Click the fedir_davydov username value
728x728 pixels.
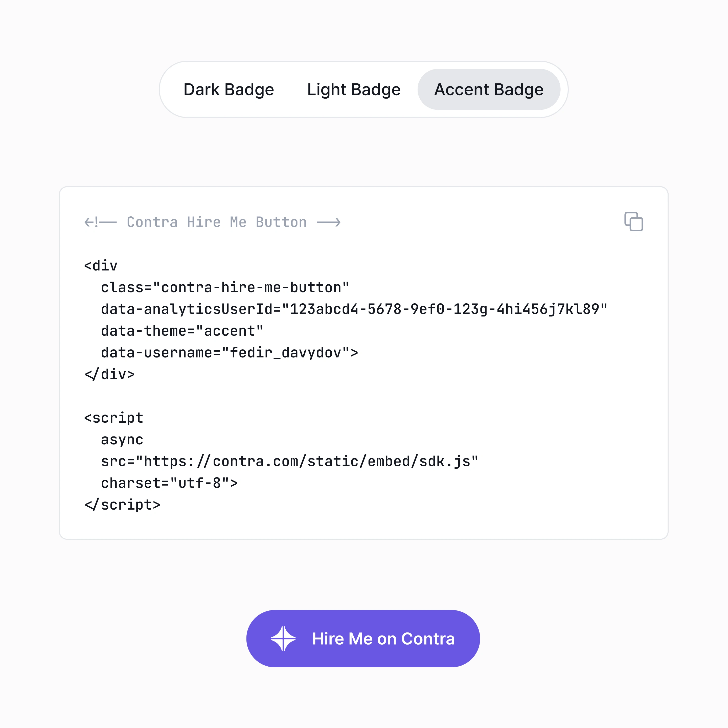pyautogui.click(x=286, y=353)
